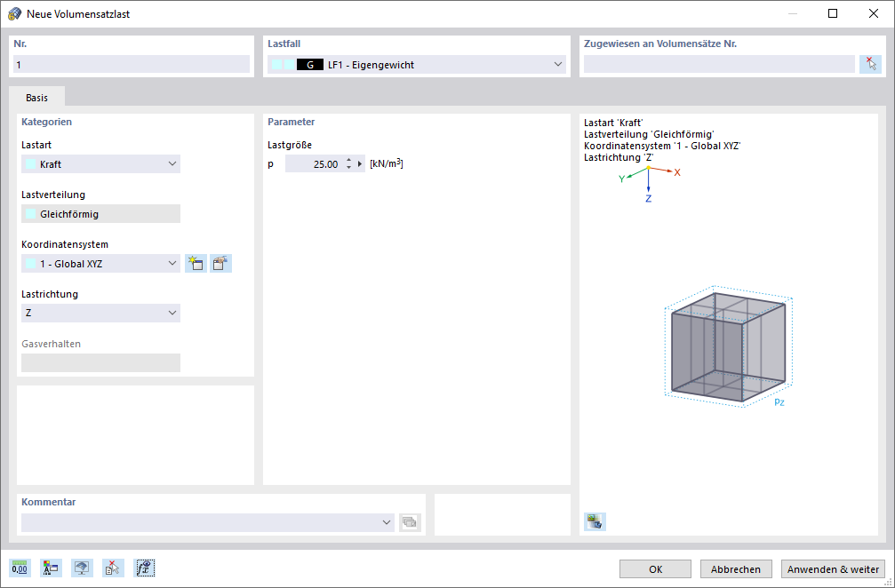Click the cube preview graphic

coord(728,346)
